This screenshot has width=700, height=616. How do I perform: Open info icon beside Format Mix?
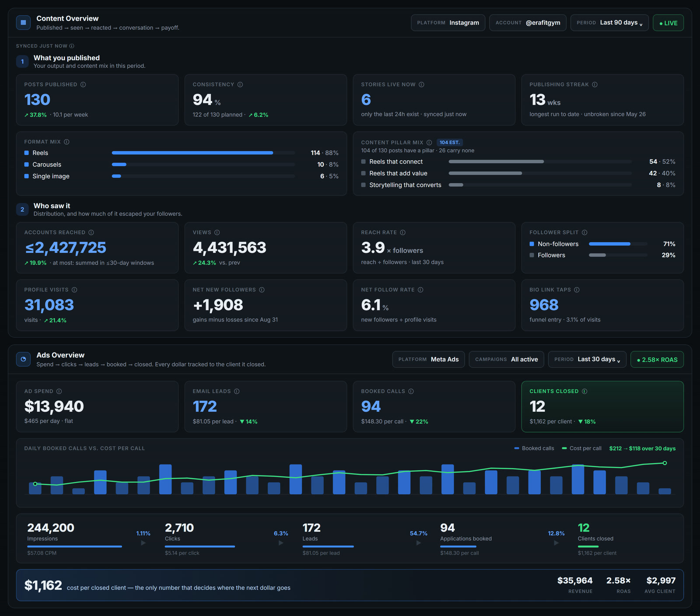[66, 142]
